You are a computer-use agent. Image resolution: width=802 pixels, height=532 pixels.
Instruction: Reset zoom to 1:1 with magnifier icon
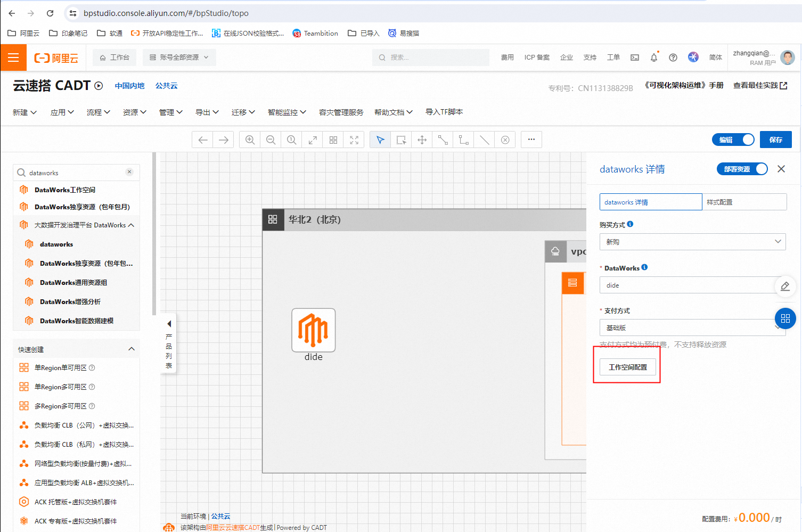pyautogui.click(x=291, y=140)
